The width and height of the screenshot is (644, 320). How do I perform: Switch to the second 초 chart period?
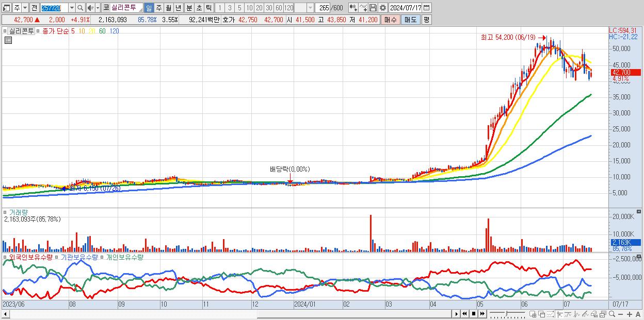point(199,8)
